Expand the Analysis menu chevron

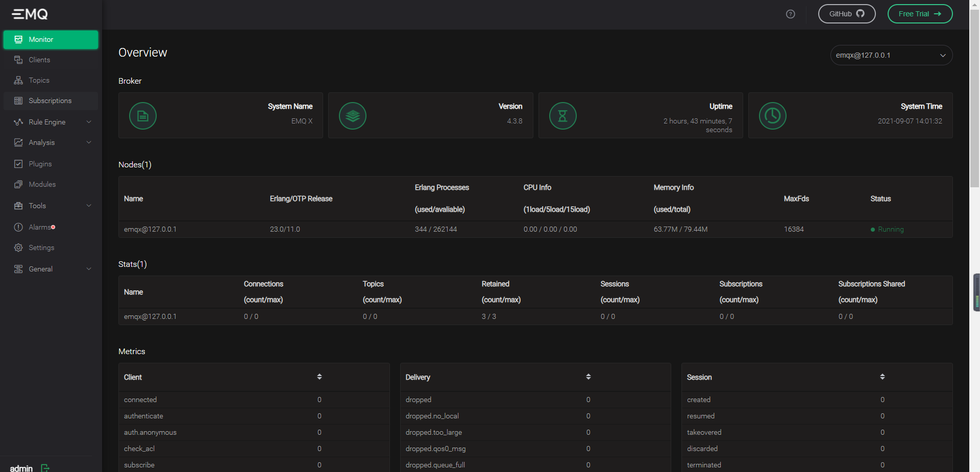click(89, 142)
